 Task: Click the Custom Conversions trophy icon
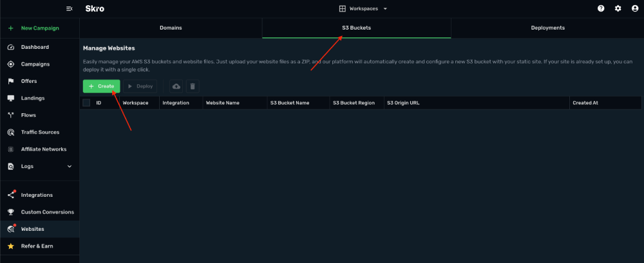[x=11, y=212]
